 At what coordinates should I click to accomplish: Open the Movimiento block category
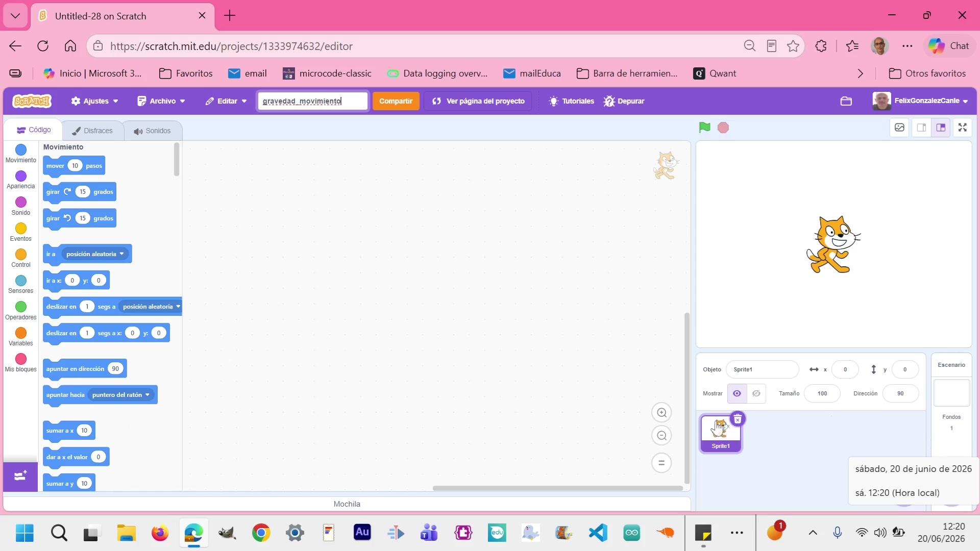21,154
